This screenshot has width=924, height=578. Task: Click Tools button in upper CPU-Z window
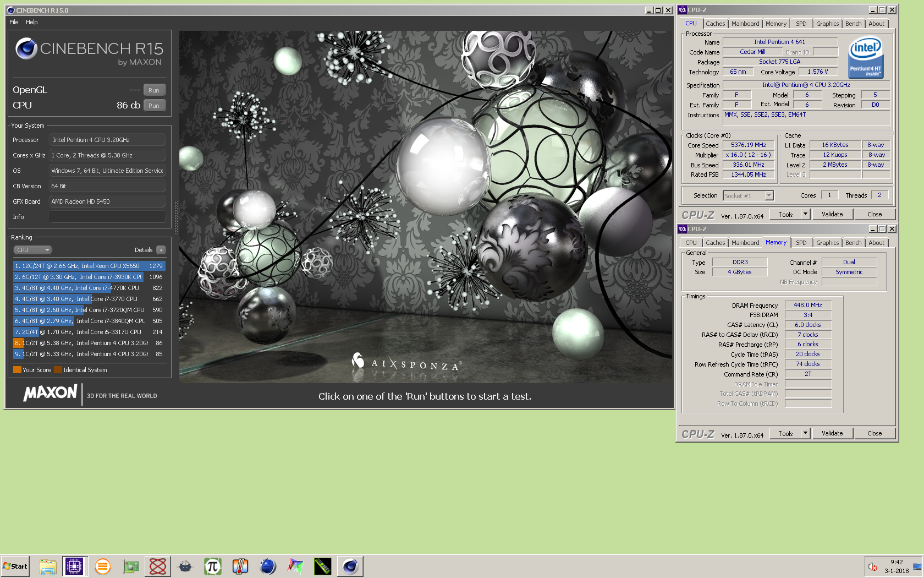785,215
